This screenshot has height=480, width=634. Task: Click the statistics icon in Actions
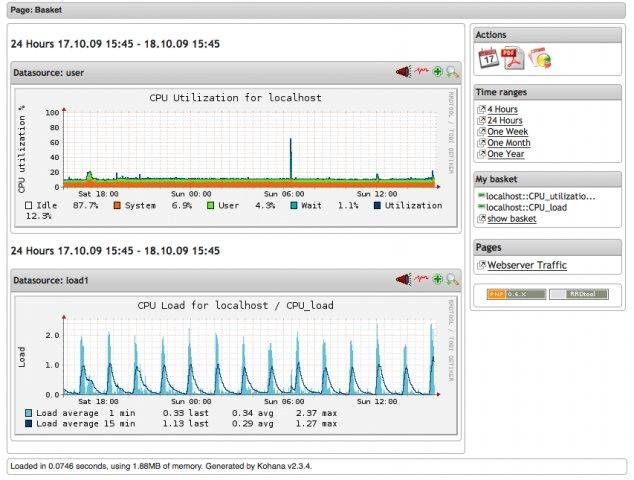click(539, 59)
